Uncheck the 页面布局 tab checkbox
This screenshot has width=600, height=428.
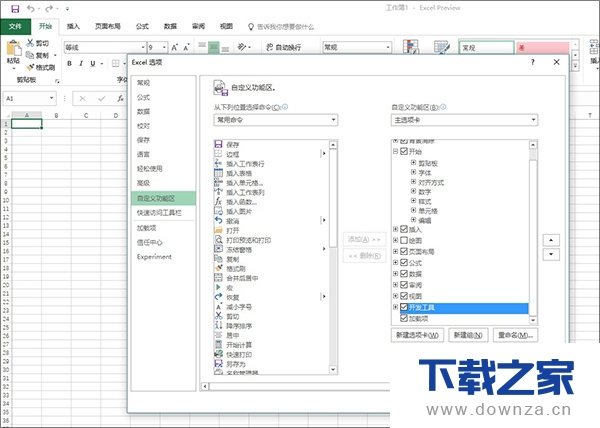click(x=404, y=252)
